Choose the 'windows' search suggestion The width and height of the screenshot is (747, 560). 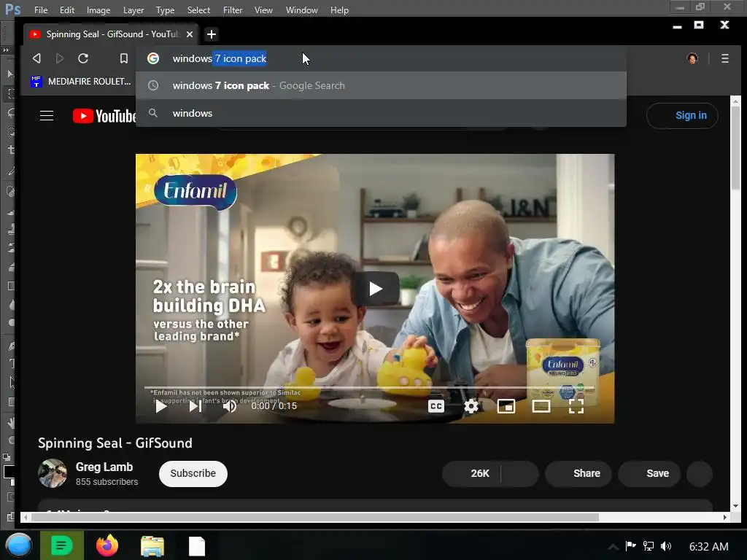(381, 113)
